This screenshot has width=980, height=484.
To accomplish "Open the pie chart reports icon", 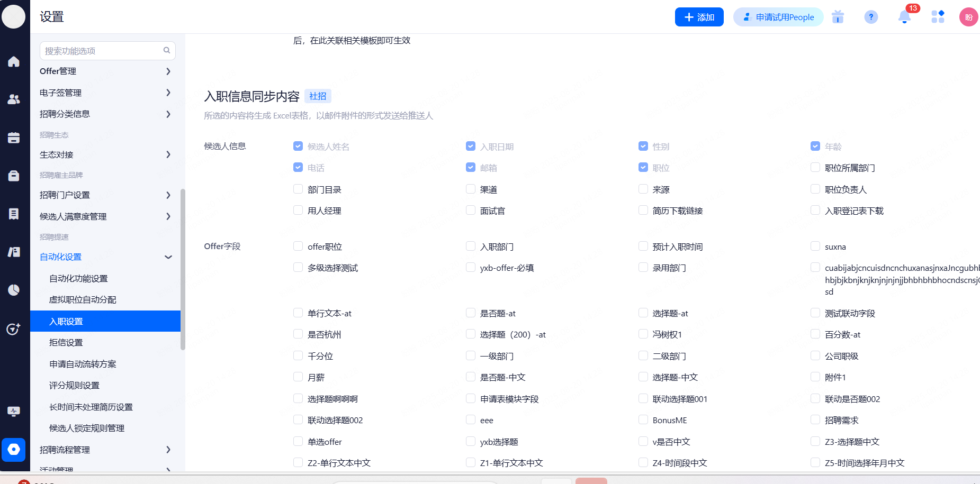I will (x=14, y=290).
